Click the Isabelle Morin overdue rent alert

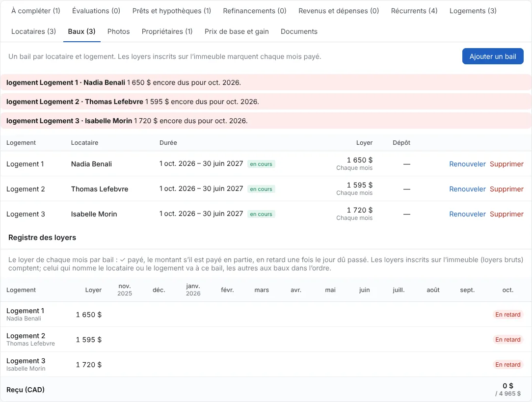pos(266,121)
